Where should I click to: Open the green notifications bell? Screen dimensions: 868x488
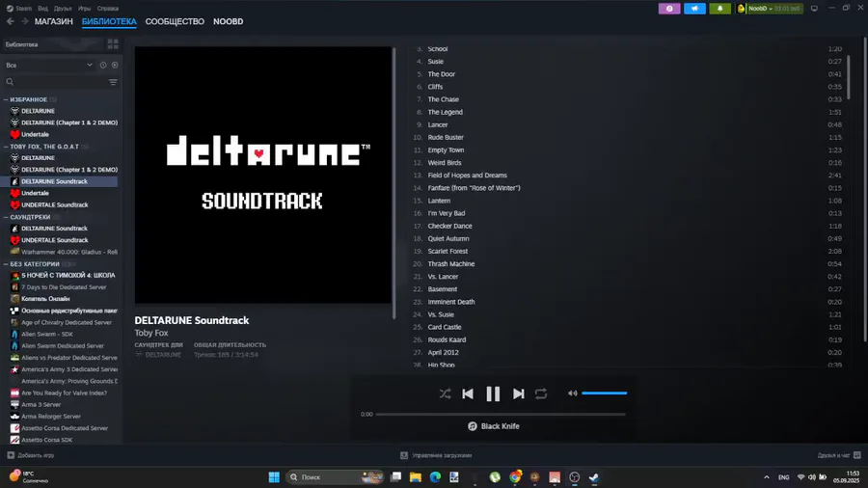click(720, 9)
